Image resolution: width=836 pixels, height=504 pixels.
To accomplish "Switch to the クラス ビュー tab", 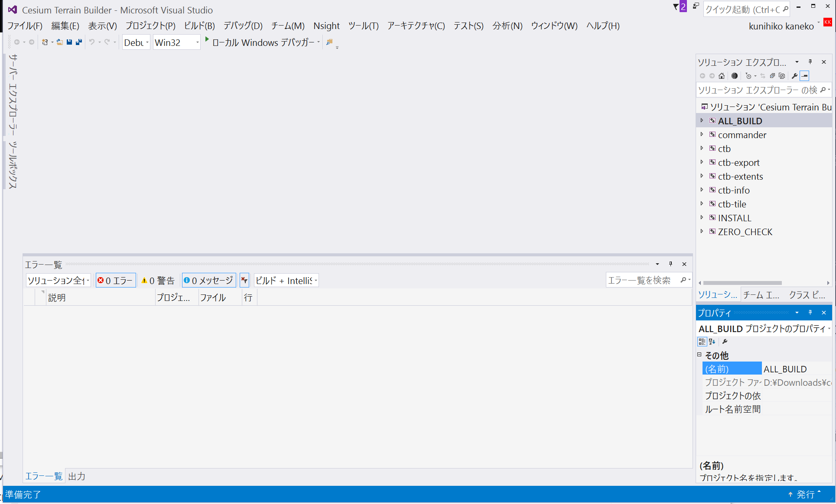I will [x=807, y=295].
